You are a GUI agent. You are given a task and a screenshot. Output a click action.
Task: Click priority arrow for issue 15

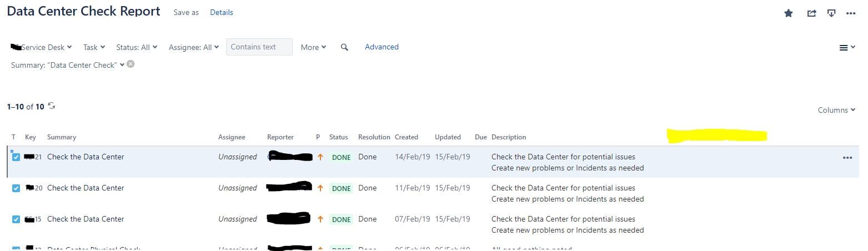pos(320,219)
